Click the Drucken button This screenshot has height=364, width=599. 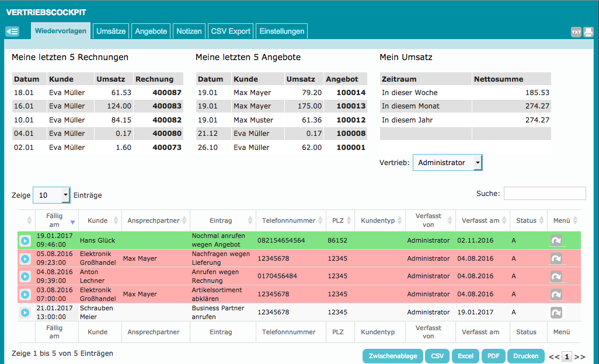point(525,356)
